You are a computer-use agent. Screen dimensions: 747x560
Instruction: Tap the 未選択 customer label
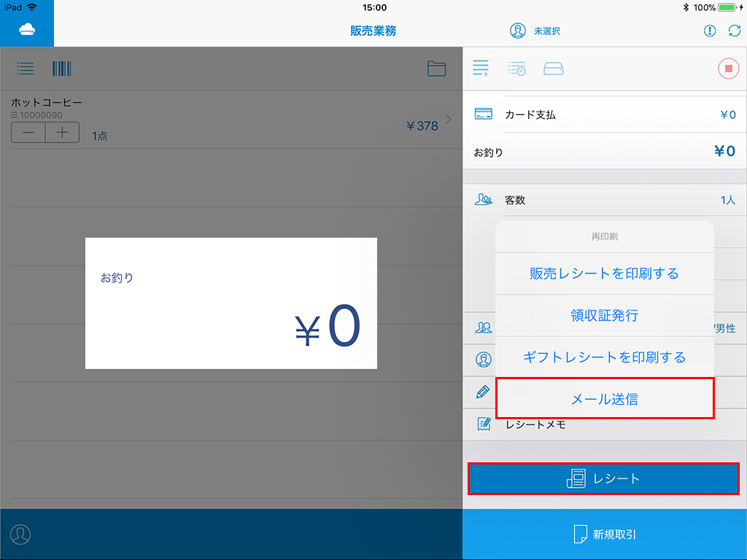547,31
